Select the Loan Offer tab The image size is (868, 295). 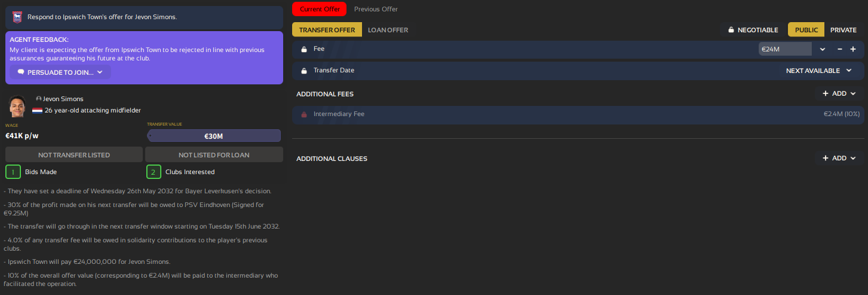click(x=388, y=30)
